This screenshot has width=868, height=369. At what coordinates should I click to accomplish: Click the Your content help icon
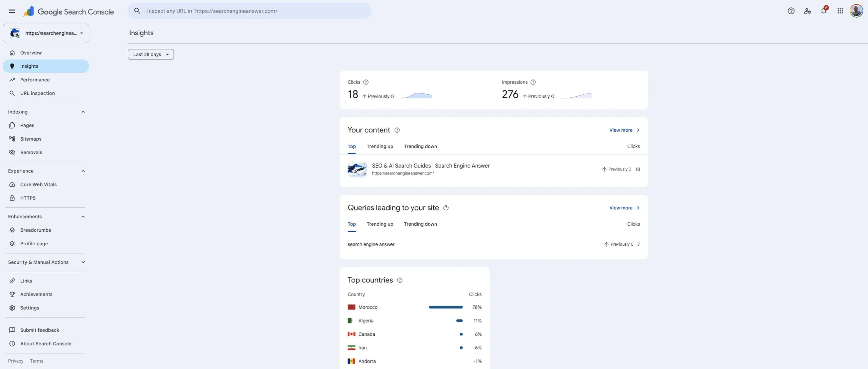[x=397, y=130]
